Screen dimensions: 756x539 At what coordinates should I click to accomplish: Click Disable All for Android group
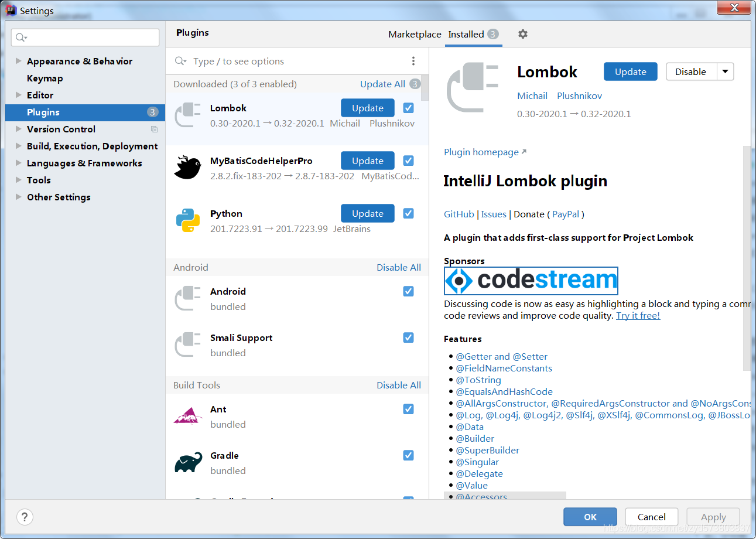399,267
